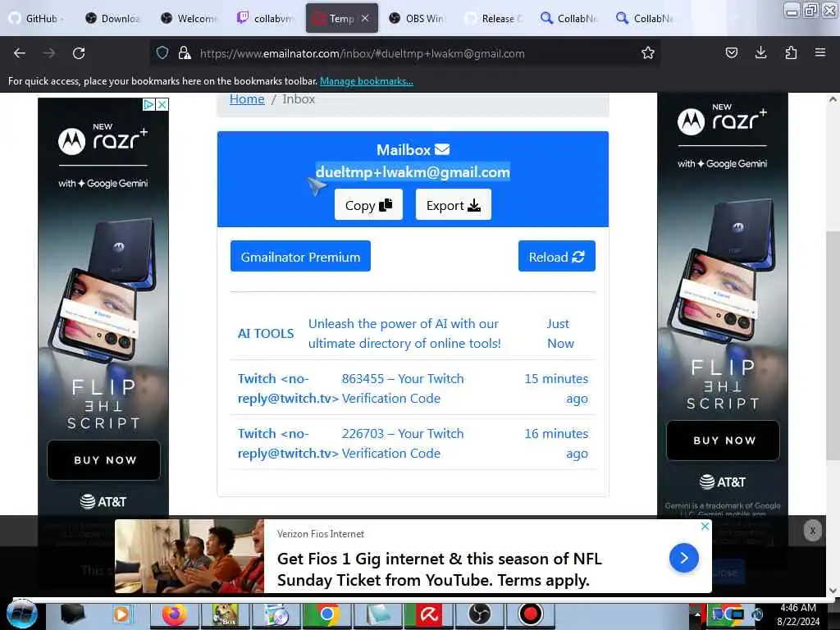Switch to the Welcome tab

tap(189, 18)
